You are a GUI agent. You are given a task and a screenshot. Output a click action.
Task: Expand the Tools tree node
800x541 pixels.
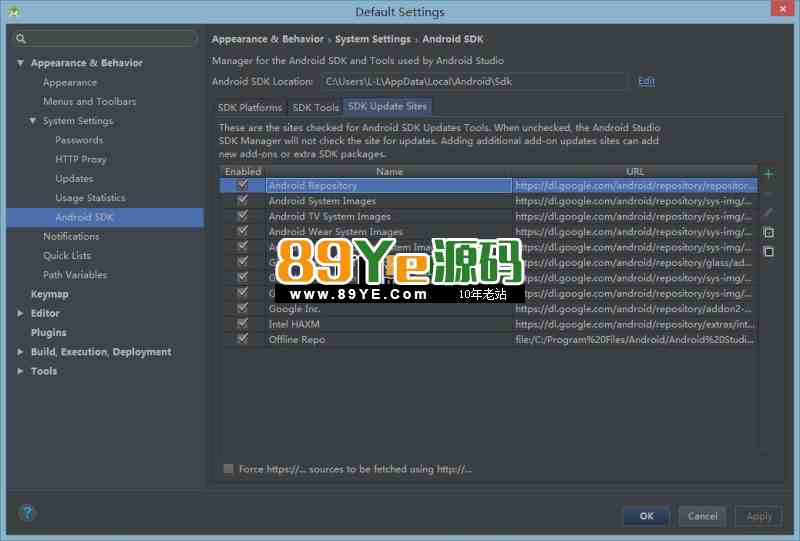point(20,371)
